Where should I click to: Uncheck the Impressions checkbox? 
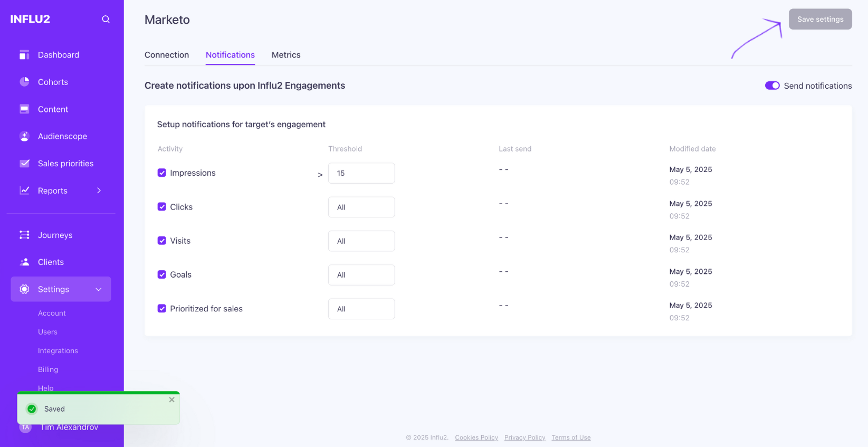[162, 173]
